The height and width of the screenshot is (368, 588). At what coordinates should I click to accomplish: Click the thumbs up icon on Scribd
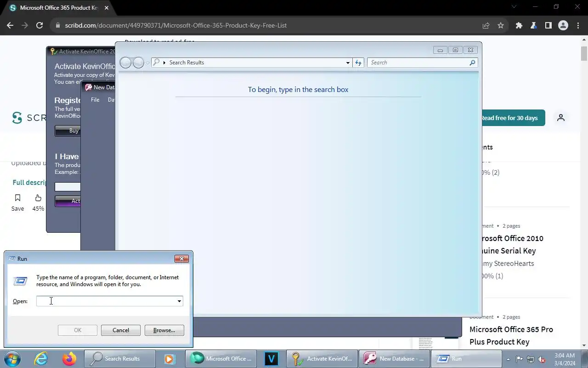coord(38,198)
